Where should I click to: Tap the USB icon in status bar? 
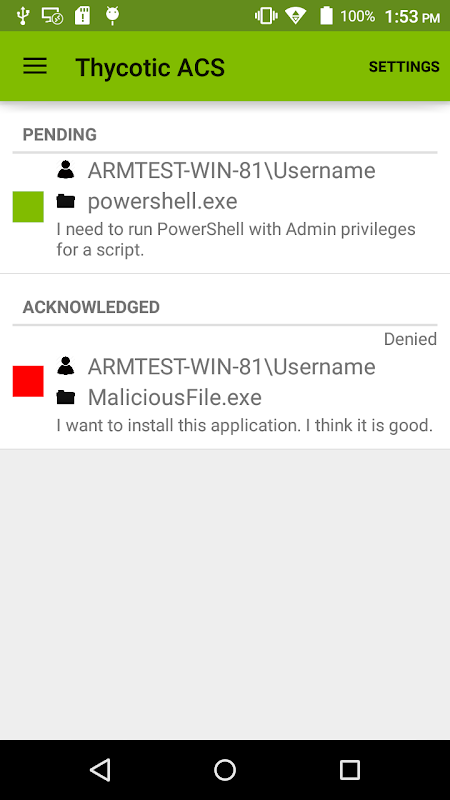click(22, 16)
